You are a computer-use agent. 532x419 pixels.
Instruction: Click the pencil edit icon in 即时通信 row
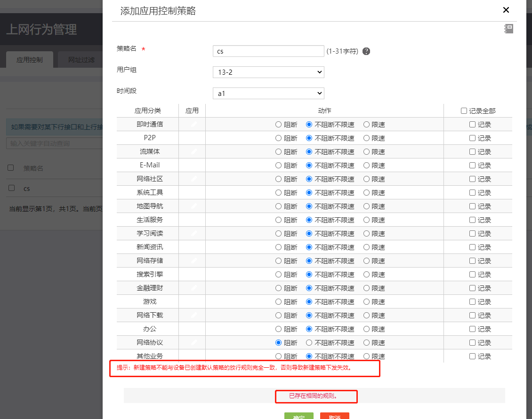(193, 125)
